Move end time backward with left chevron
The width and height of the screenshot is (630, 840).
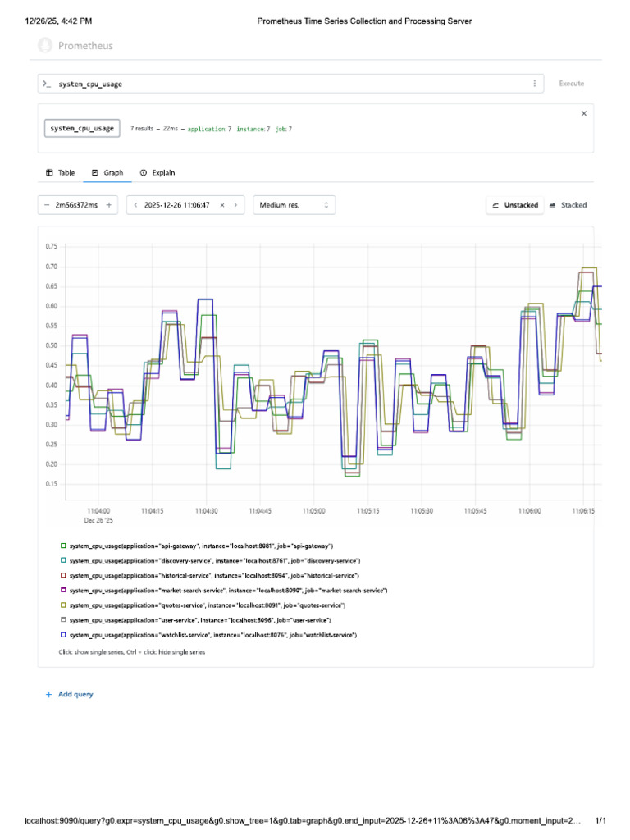pyautogui.click(x=135, y=205)
